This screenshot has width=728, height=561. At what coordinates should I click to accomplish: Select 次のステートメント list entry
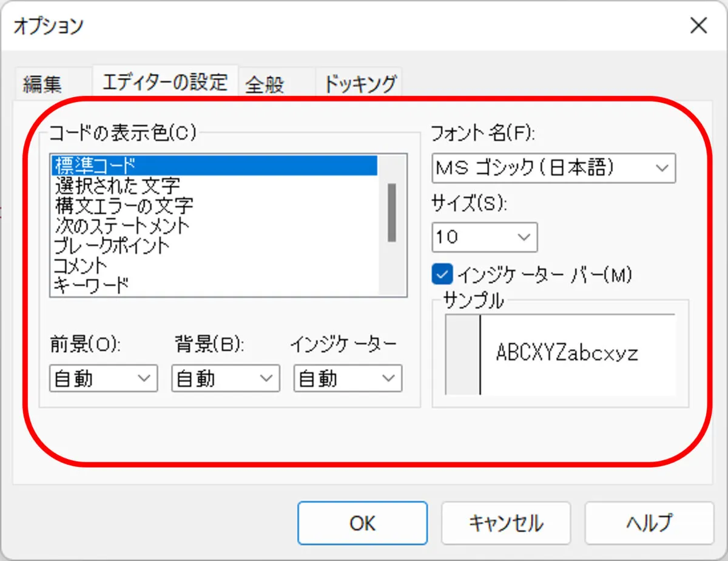coord(121,226)
